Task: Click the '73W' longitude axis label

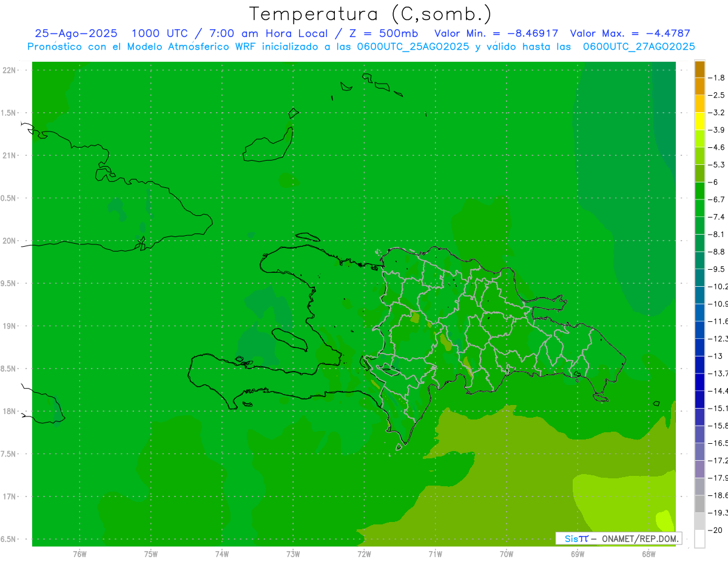Action: tap(292, 554)
